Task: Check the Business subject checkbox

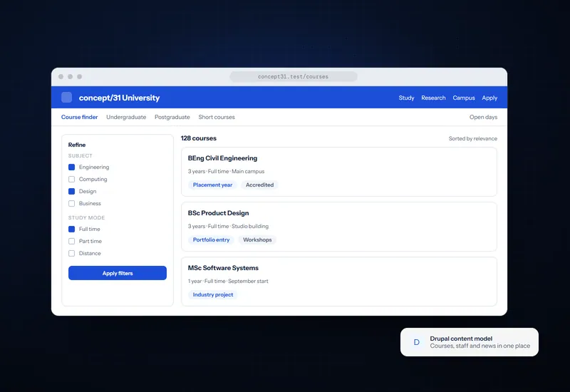Action: tap(72, 204)
